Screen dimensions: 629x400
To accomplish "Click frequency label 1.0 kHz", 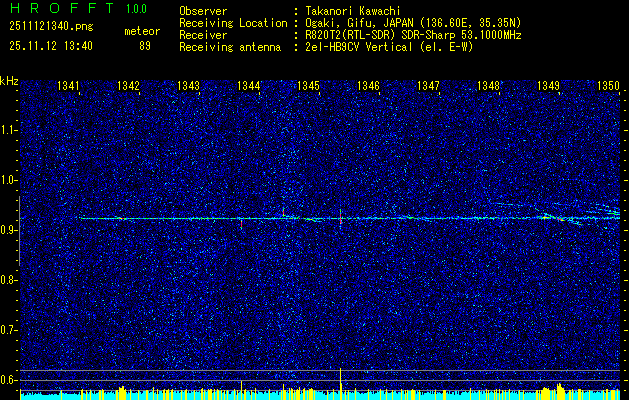I will (x=7, y=181).
